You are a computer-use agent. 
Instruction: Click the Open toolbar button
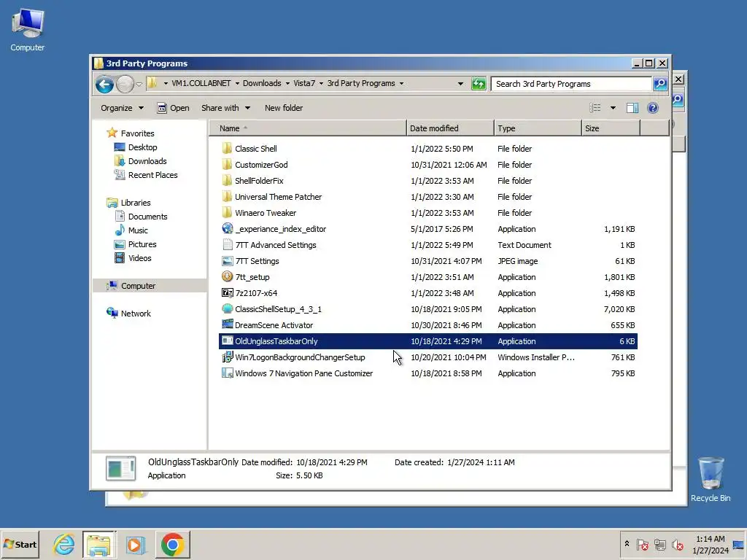pyautogui.click(x=174, y=108)
